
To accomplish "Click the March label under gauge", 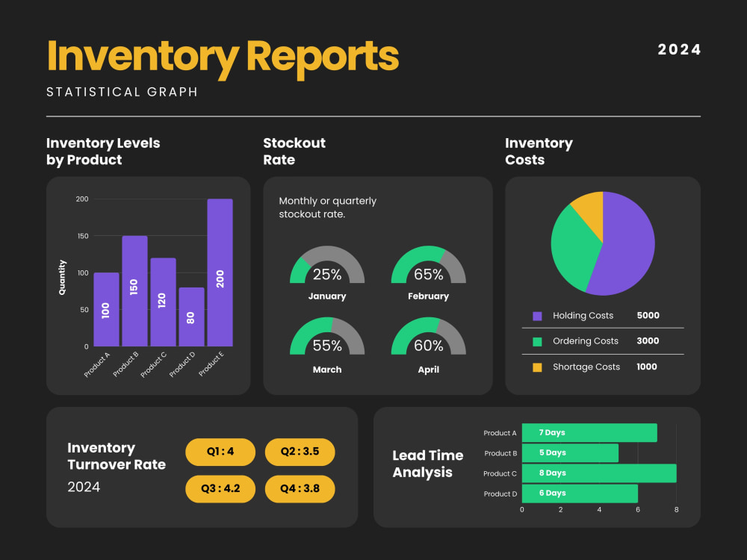I will click(x=327, y=370).
